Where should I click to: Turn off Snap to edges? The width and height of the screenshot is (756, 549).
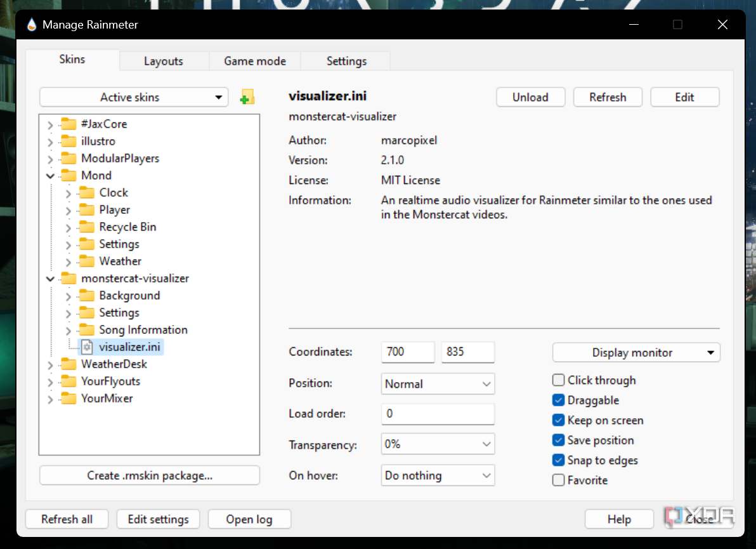(558, 460)
